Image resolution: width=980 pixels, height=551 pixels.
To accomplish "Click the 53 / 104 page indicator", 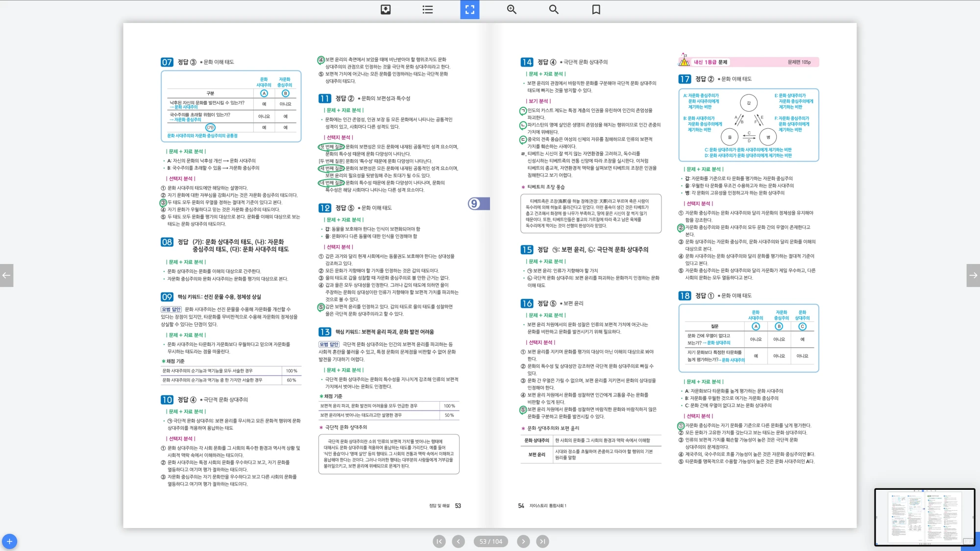I will pos(490,541).
